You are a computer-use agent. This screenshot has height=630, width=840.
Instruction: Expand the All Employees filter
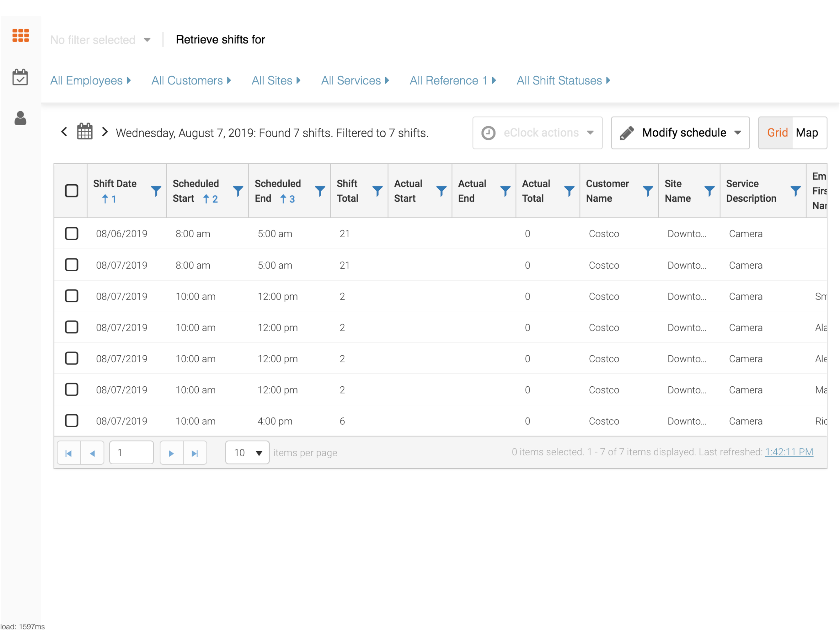90,81
